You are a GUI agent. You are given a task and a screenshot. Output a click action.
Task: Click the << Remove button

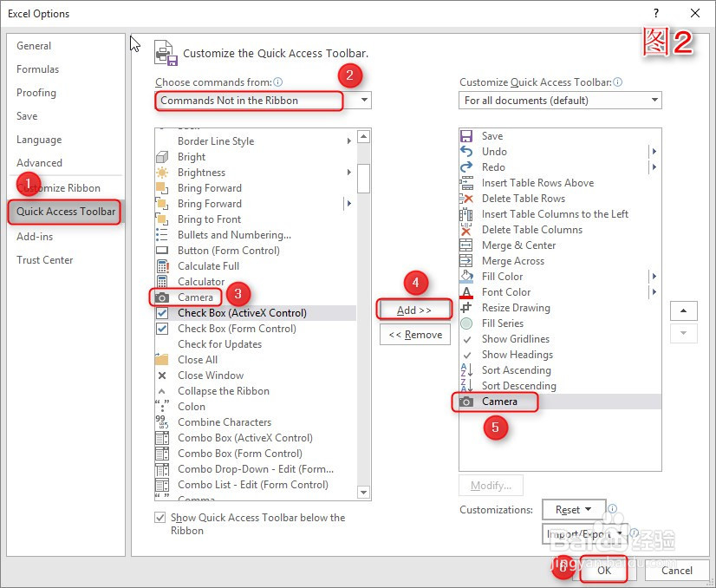coord(415,335)
